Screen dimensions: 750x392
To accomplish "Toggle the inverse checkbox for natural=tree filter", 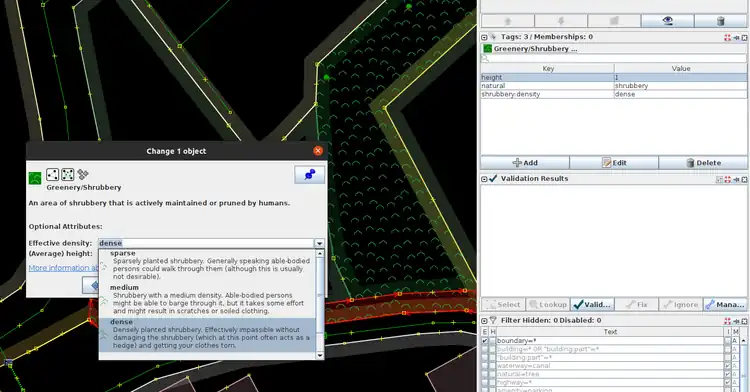I will point(728,374).
